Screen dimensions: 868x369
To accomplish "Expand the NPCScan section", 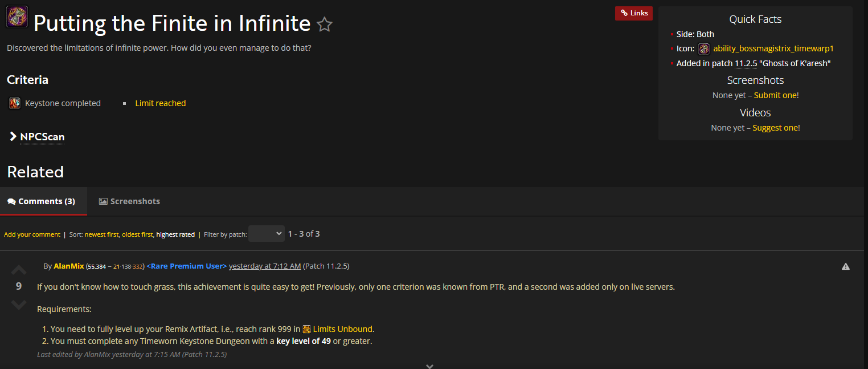I will pos(36,137).
